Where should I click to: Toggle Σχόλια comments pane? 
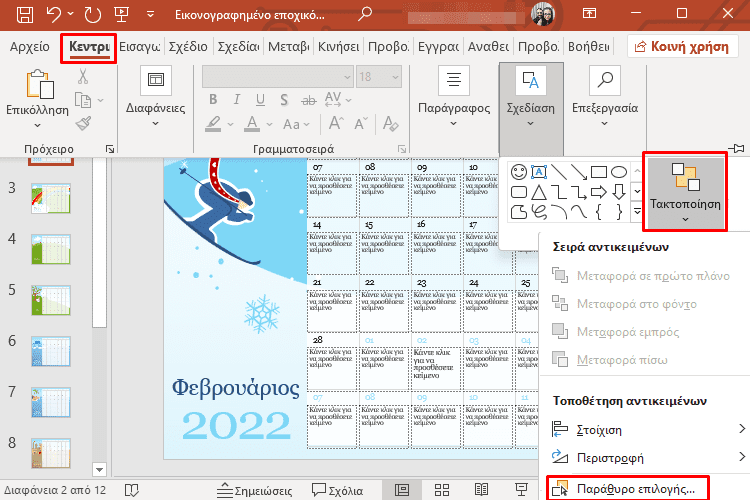(337, 490)
